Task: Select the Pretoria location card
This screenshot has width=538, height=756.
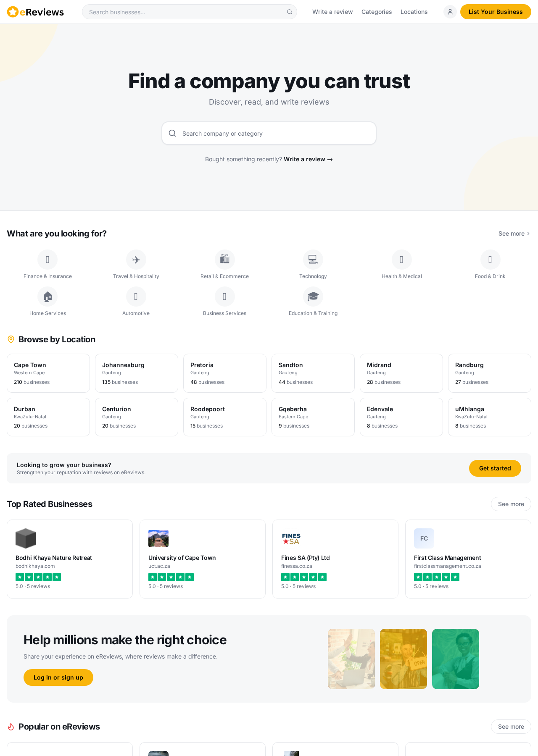Action: (x=225, y=373)
